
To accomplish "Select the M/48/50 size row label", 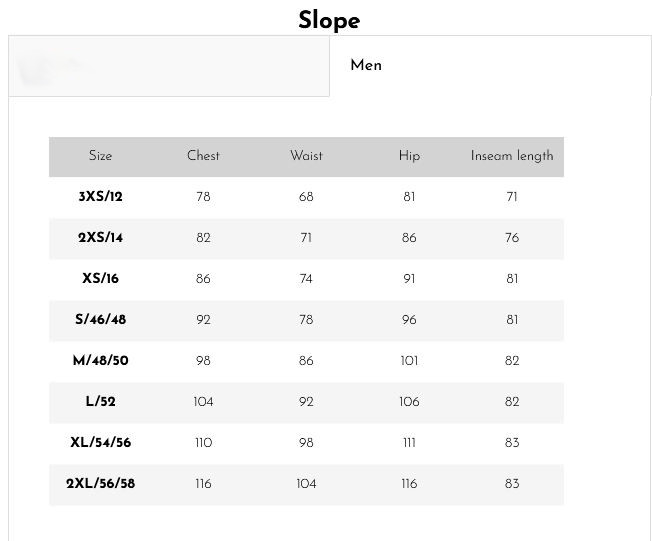I will pos(100,361).
